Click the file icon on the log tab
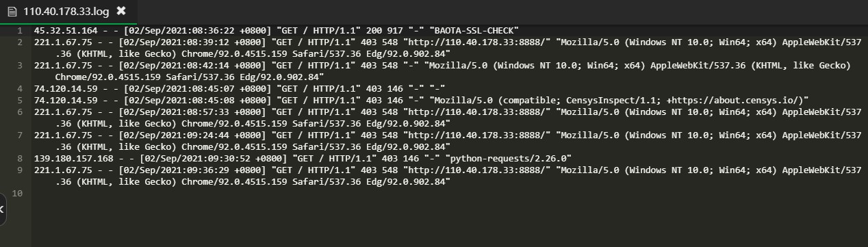Image resolution: width=868 pixels, height=247 pixels. (x=12, y=11)
